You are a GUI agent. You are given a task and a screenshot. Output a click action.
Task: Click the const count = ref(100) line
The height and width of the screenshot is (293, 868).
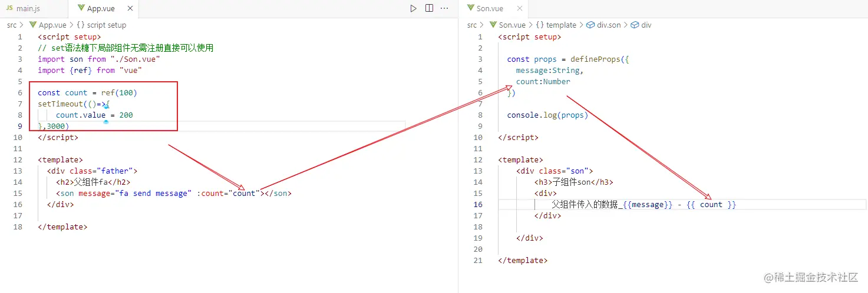(x=87, y=92)
